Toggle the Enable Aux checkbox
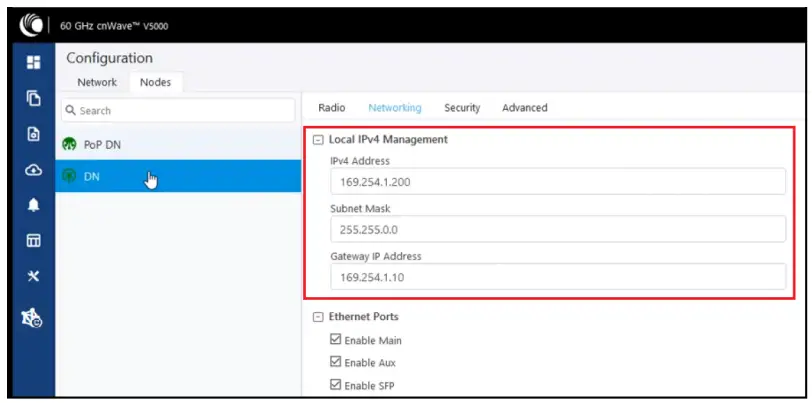 (335, 362)
